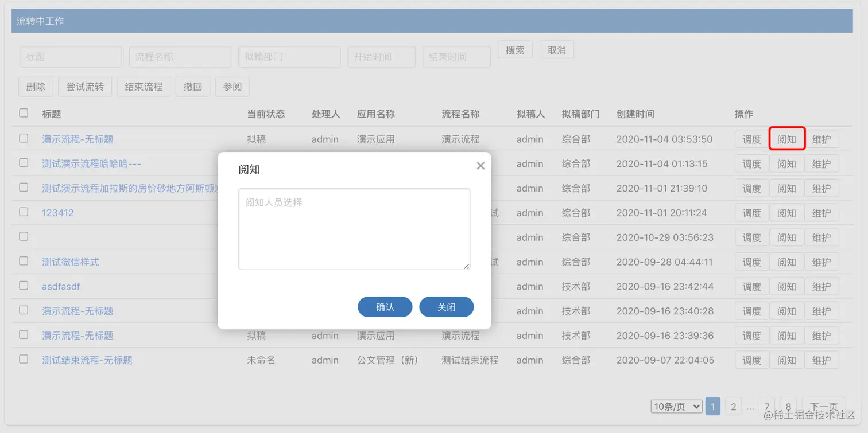The height and width of the screenshot is (433, 868).
Task: Click the 搜索 button
Action: pos(515,50)
